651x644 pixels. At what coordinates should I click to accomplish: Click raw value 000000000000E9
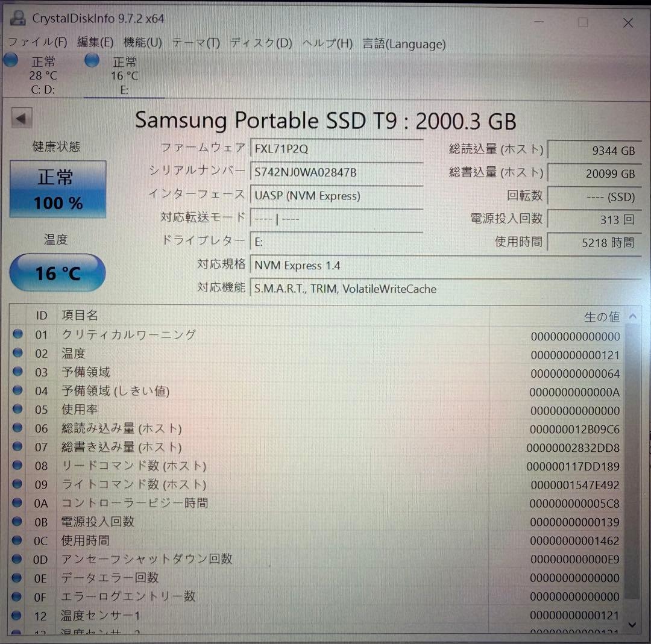pyautogui.click(x=574, y=559)
